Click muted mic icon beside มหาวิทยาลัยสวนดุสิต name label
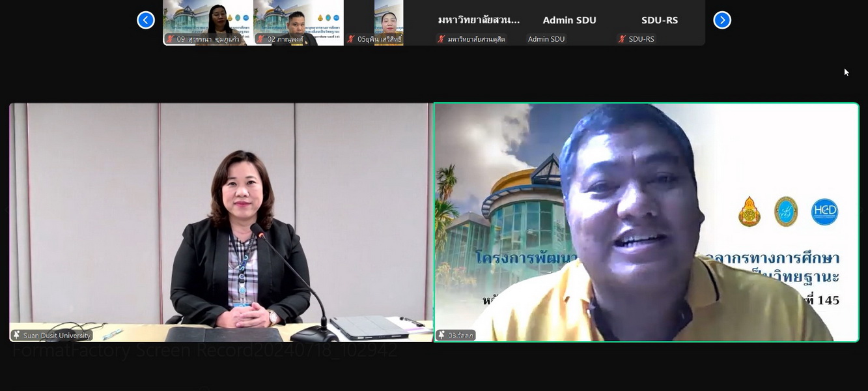868x391 pixels. 441,39
